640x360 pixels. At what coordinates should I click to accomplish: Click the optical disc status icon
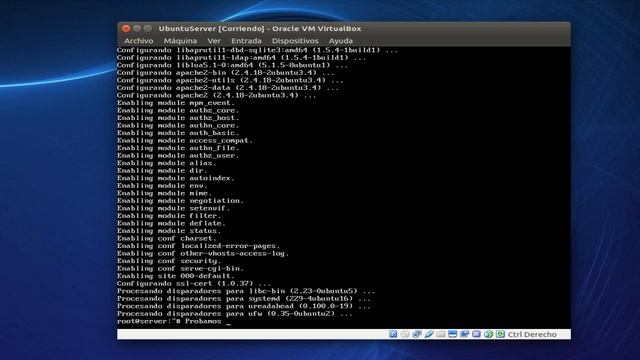pos(405,334)
